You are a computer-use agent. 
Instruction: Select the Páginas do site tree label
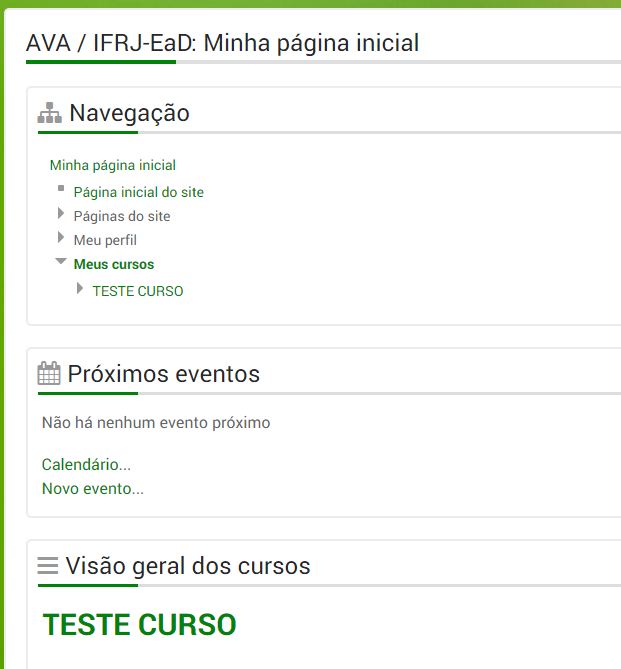click(122, 216)
